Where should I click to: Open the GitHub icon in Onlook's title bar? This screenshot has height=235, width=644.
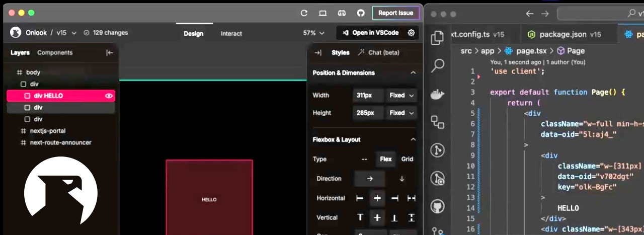[x=360, y=13]
